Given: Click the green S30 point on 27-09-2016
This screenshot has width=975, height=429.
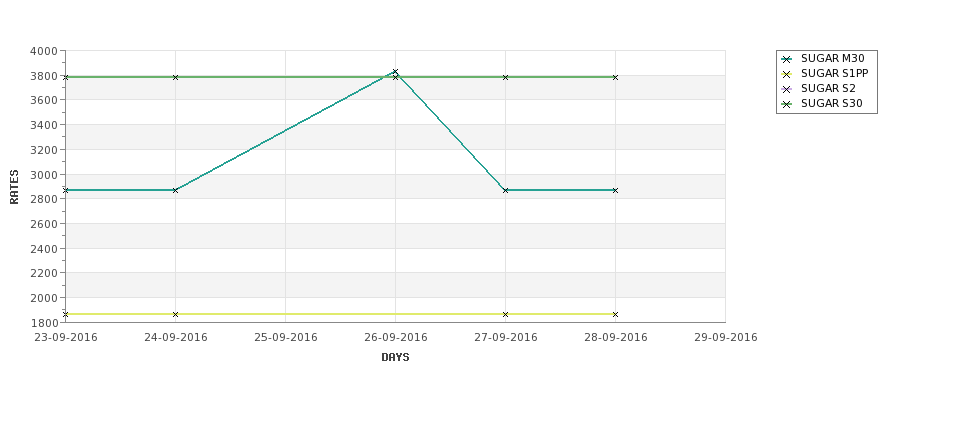Looking at the screenshot, I should (506, 77).
